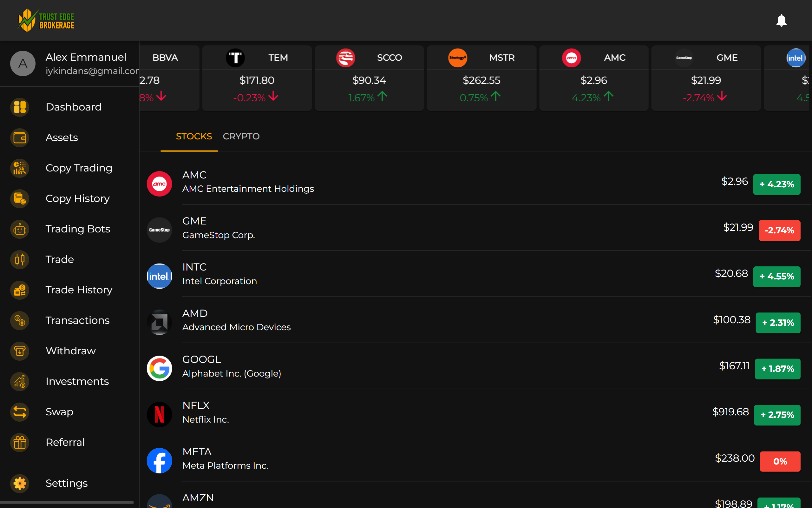Click Meta Platforms Inc. name

pos(225,466)
